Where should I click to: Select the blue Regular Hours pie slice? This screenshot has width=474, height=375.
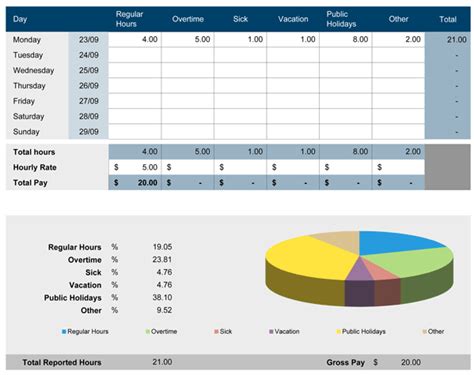pyautogui.click(x=393, y=242)
